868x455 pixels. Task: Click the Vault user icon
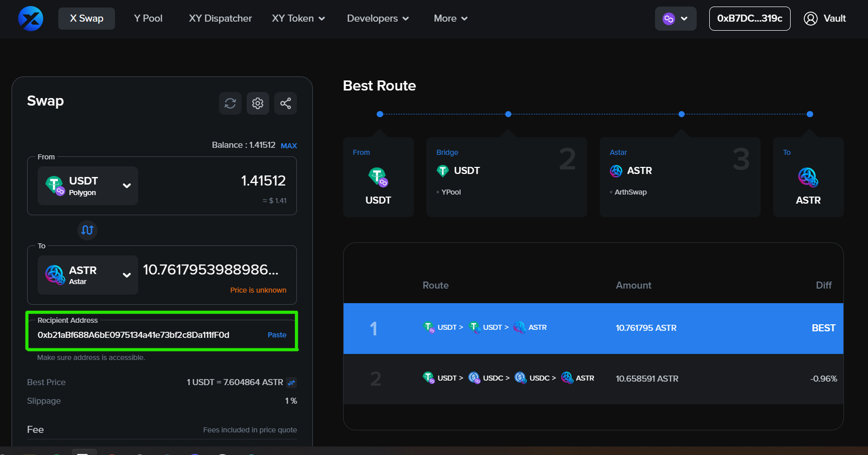point(810,19)
